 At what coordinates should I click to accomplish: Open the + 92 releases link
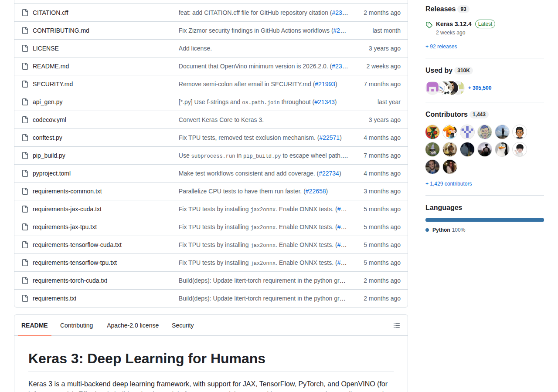click(441, 47)
